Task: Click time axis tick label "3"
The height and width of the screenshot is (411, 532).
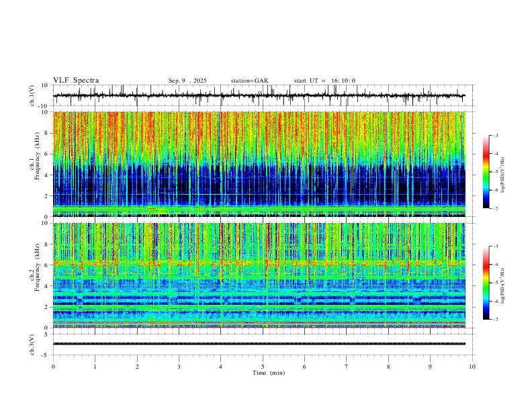Action: (179, 367)
